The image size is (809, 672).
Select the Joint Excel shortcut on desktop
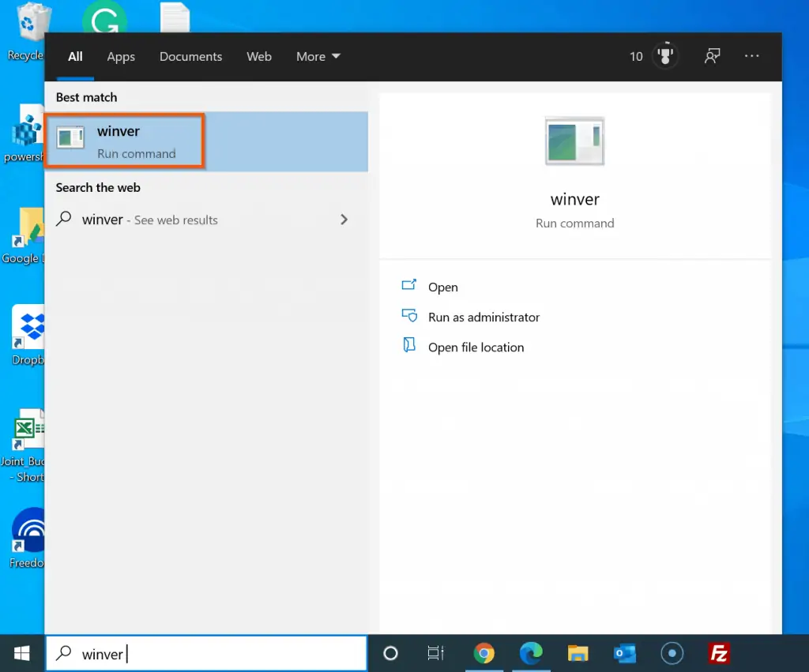pyautogui.click(x=24, y=445)
